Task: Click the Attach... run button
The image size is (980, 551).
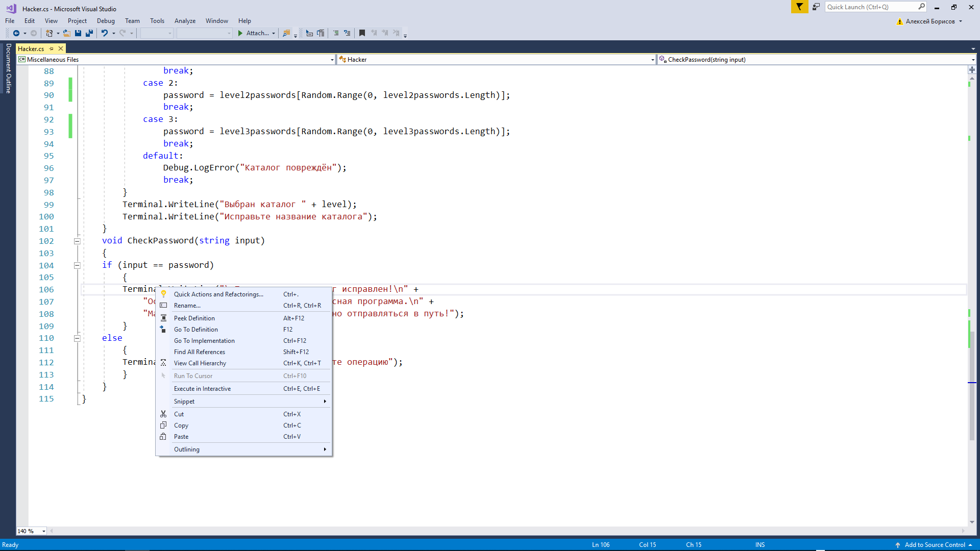Action: (x=253, y=33)
